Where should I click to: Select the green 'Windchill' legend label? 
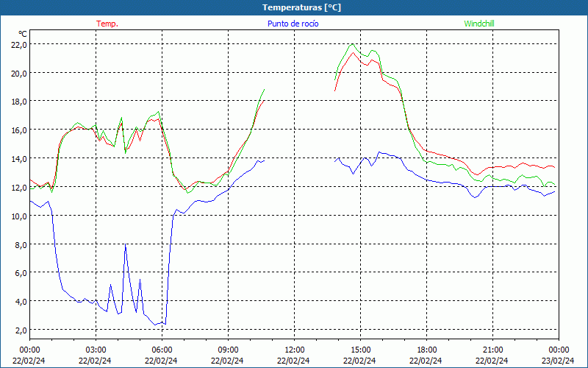(x=479, y=24)
